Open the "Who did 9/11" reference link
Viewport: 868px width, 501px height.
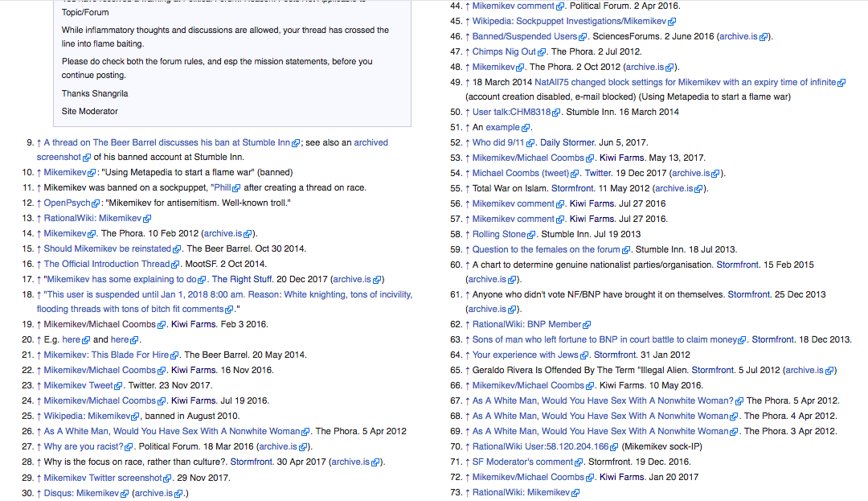pyautogui.click(x=498, y=143)
